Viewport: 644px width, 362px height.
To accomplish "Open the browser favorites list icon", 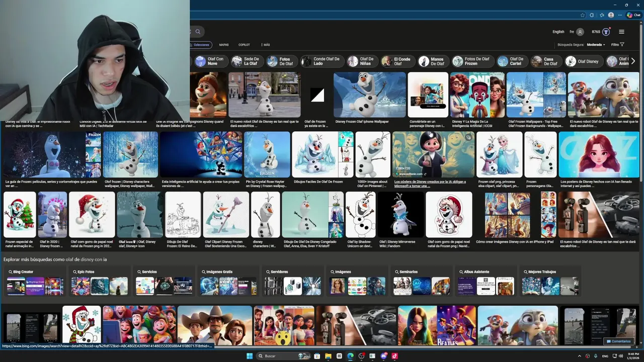I will 602,15.
